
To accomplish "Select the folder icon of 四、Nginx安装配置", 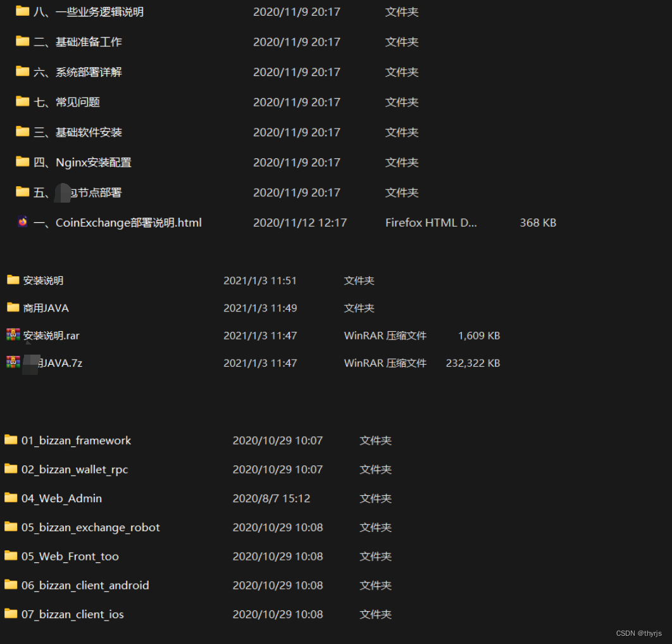I will [x=22, y=162].
